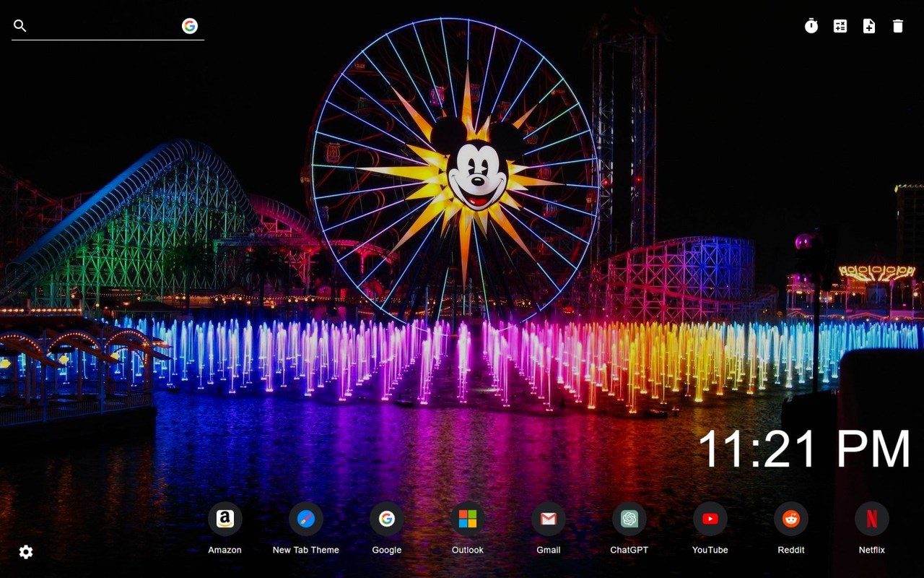Open the Netflix shortcut icon
Screen dimensions: 924x578
coord(872,519)
